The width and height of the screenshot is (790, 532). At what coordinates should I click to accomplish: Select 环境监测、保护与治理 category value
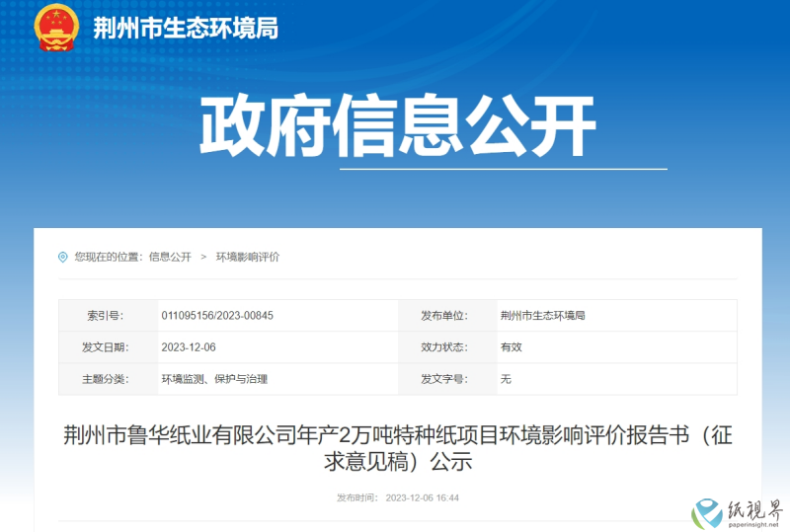214,379
